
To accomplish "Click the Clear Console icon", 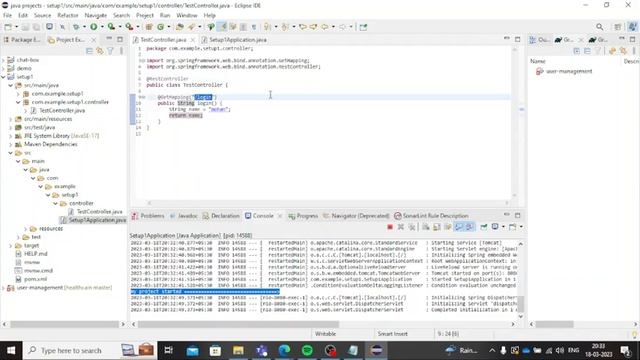I will click(426, 227).
